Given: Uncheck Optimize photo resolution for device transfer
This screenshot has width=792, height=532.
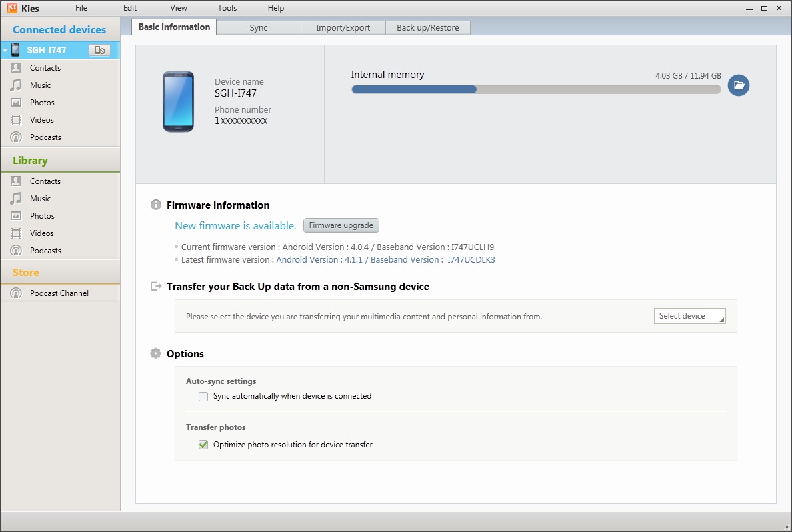Looking at the screenshot, I should (203, 445).
